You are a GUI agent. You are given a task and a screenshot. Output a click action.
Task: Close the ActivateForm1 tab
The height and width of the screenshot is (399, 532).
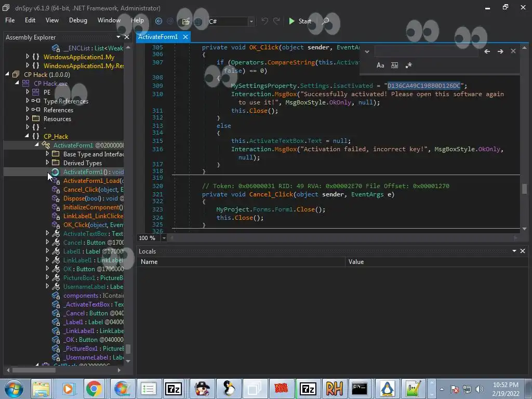[185, 37]
